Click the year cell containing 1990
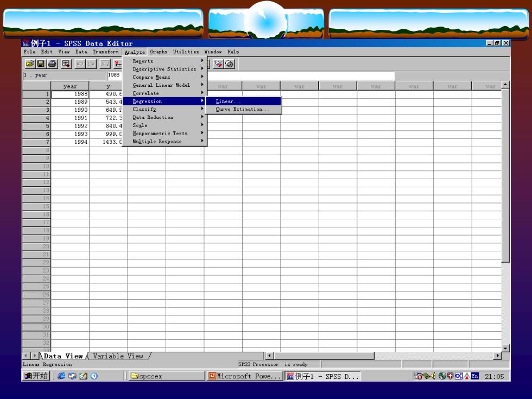This screenshot has width=532, height=399. 70,110
